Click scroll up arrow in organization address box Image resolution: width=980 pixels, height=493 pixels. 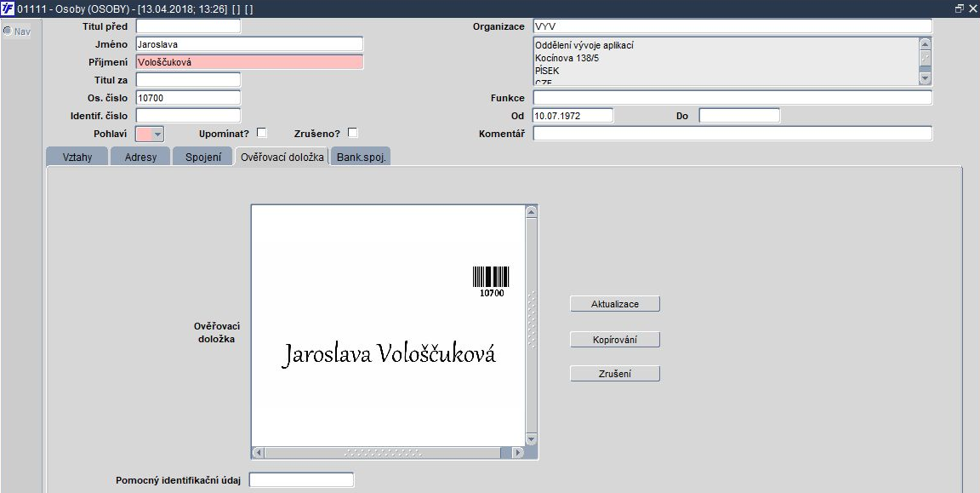(926, 43)
